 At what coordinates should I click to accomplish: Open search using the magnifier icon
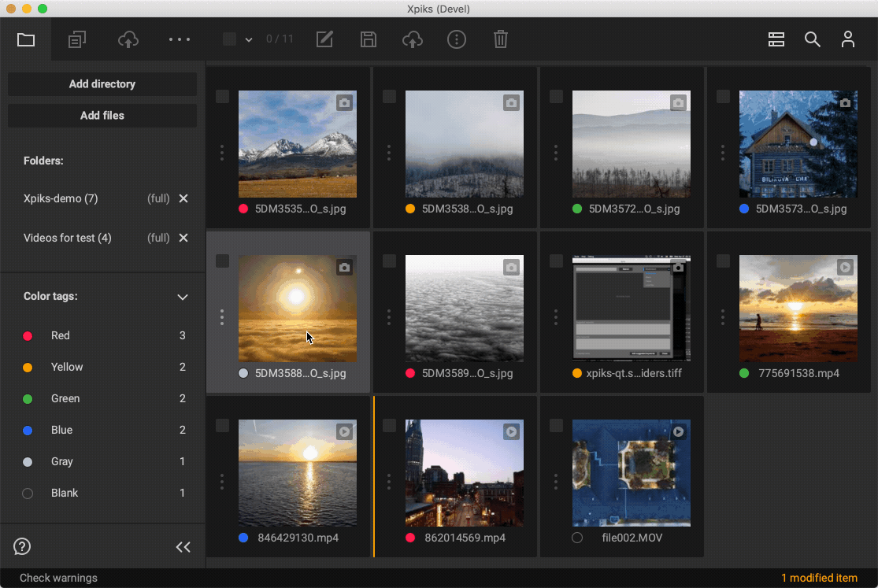pyautogui.click(x=813, y=39)
